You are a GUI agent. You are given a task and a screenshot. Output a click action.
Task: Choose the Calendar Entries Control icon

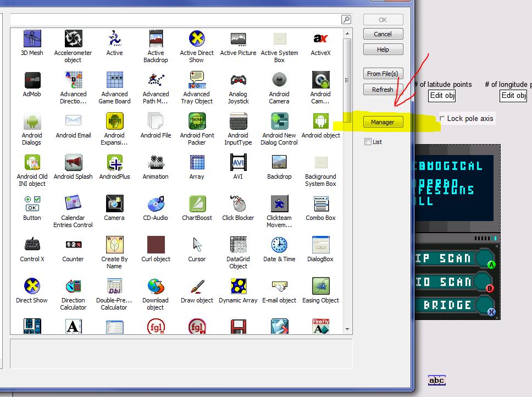(73, 203)
